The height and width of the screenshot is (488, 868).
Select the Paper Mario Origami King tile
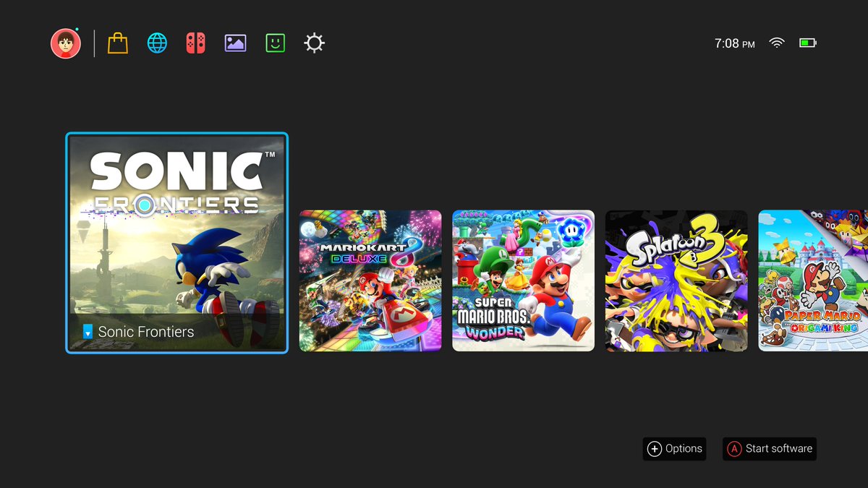[x=813, y=281]
